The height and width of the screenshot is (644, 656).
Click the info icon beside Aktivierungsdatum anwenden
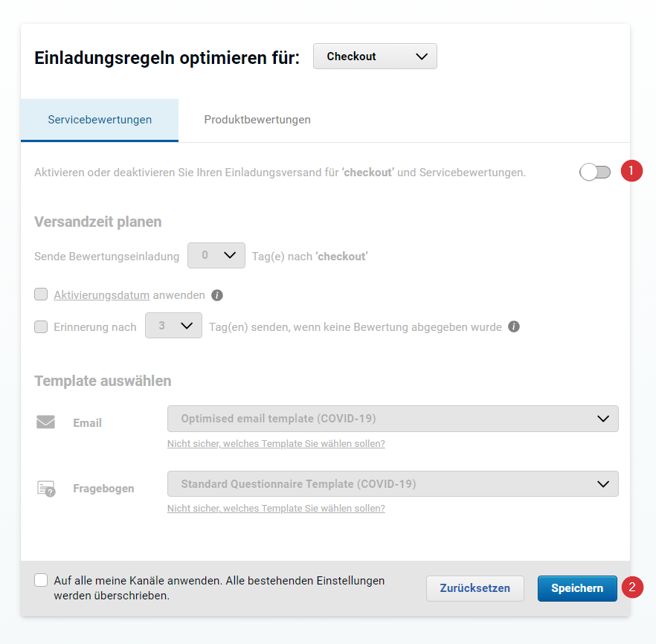click(216, 295)
